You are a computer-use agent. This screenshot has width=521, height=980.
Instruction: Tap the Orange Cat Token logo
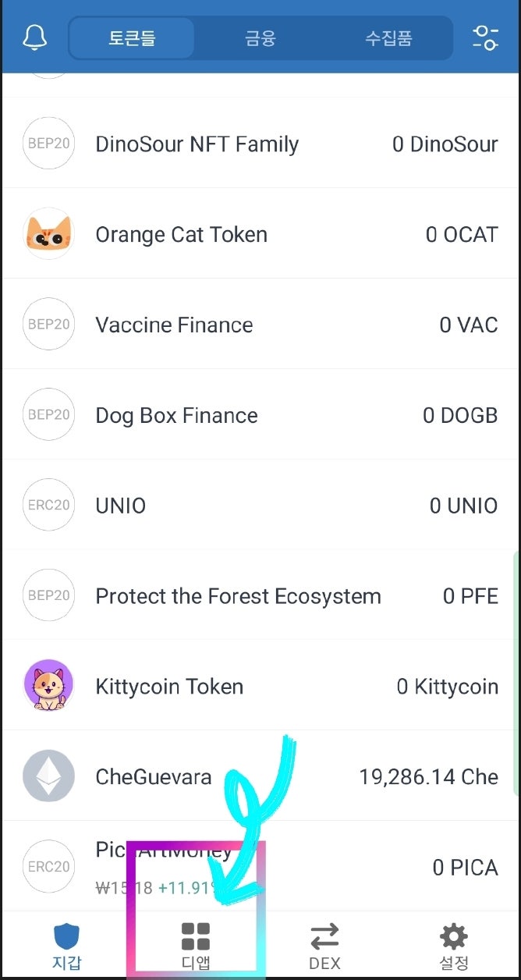pos(48,234)
